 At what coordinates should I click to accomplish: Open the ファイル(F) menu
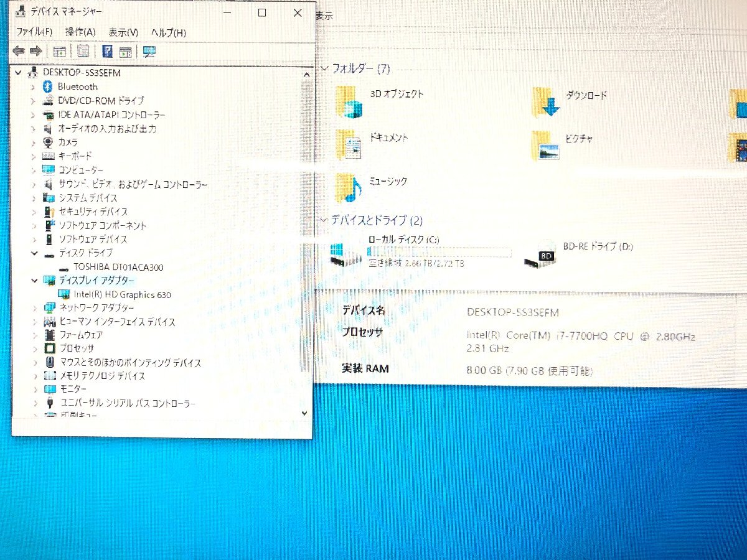pyautogui.click(x=34, y=32)
